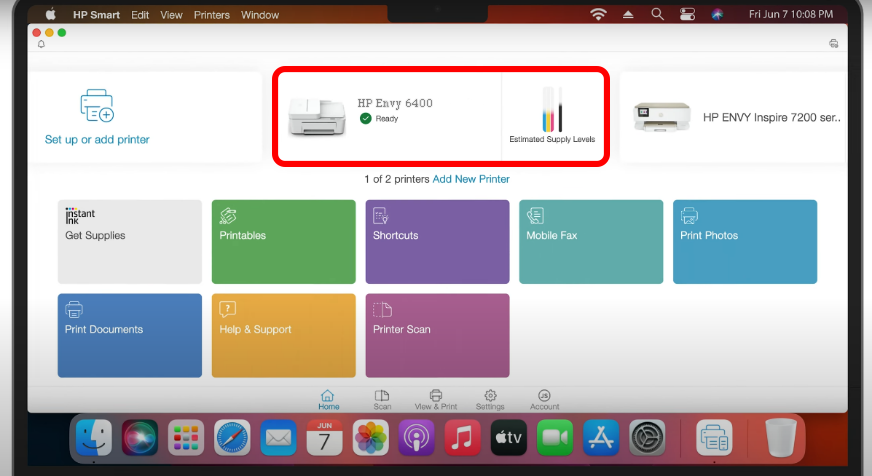Click the green Ready status checkmark
The image size is (872, 476).
tap(365, 118)
